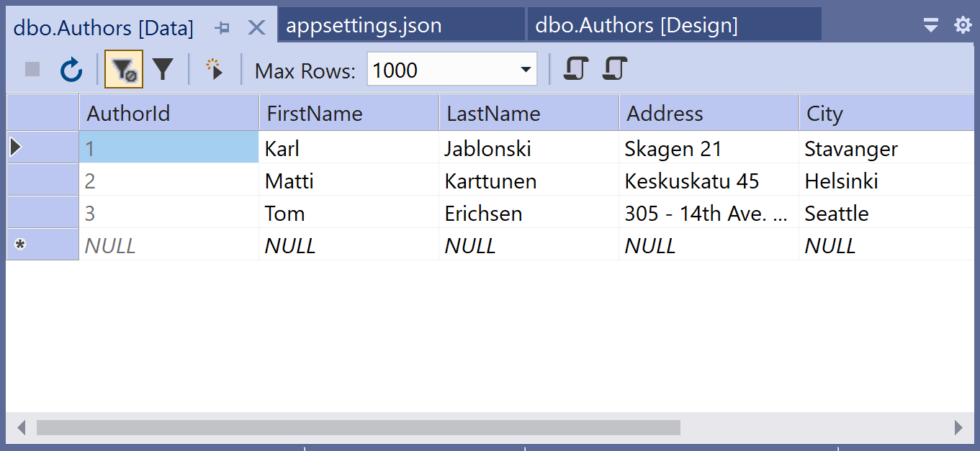
Task: Close the dbo.Authors [Data] tab
Action: 256,28
